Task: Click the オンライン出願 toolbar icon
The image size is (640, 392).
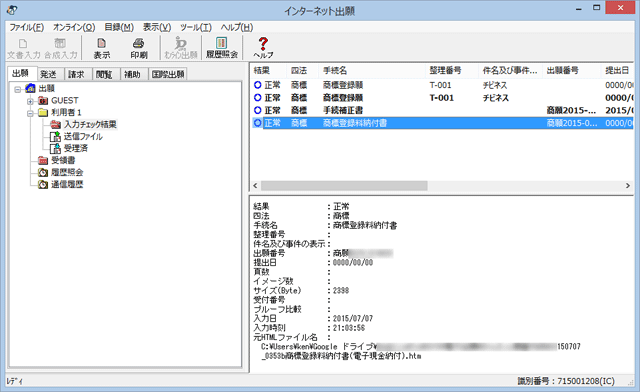Action: pos(180,43)
